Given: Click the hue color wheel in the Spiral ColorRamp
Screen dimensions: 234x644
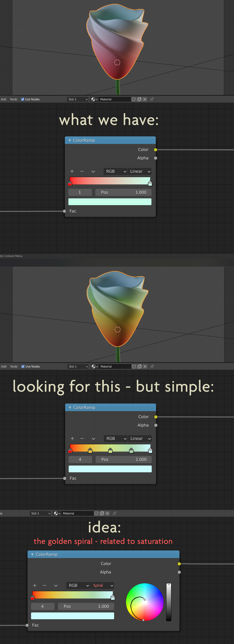Looking at the screenshot, I should click(145, 602).
